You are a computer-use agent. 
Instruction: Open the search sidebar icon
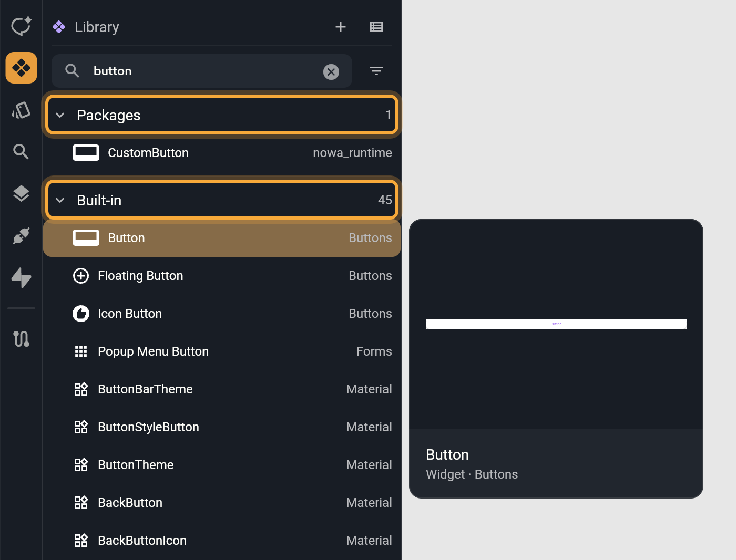(21, 152)
